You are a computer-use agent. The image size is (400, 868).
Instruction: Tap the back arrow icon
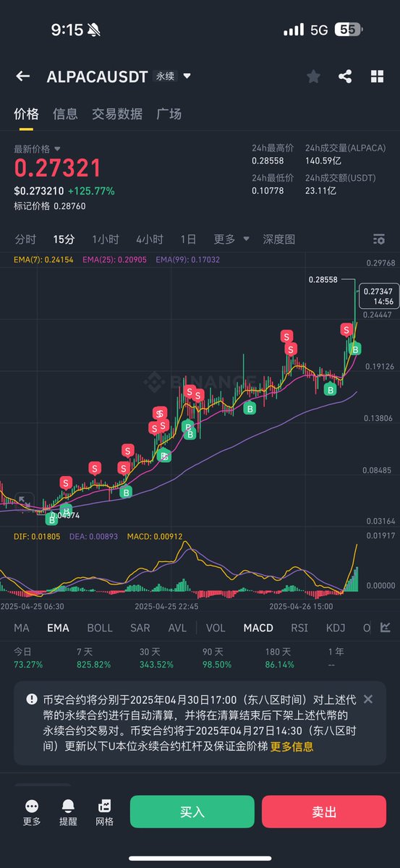tap(23, 76)
